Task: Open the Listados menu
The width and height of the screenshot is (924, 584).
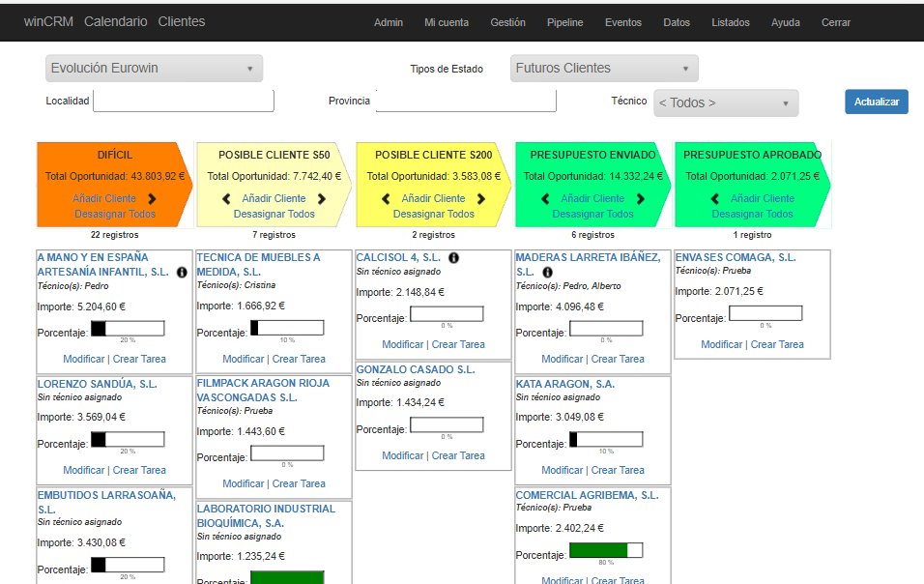Action: point(731,22)
